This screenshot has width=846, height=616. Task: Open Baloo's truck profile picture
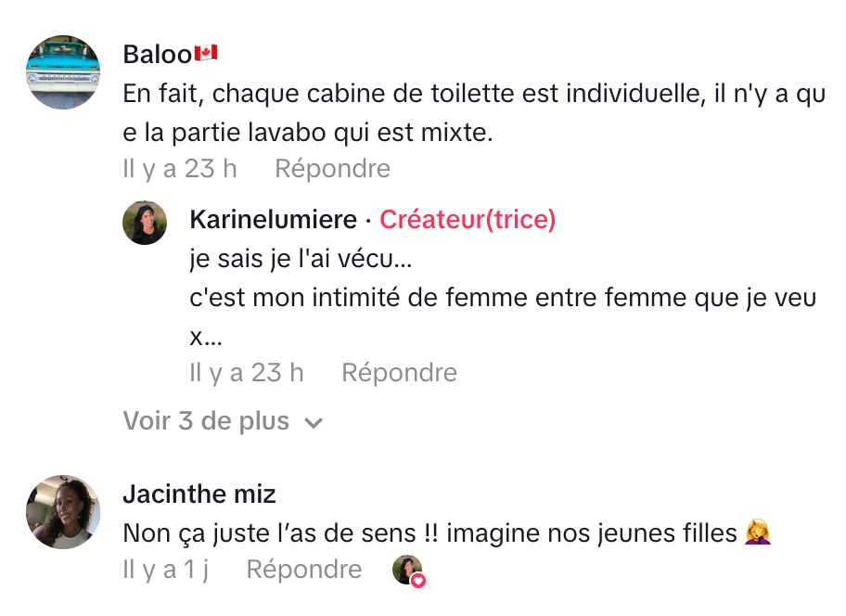pos(63,72)
